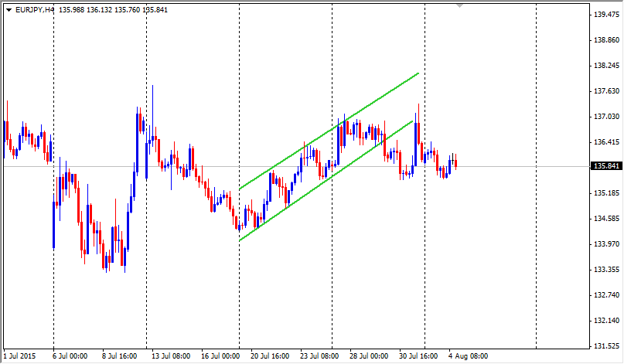Click the 139.475 price scale label
Viewport: 624px width, 364px height.
pyautogui.click(x=606, y=15)
